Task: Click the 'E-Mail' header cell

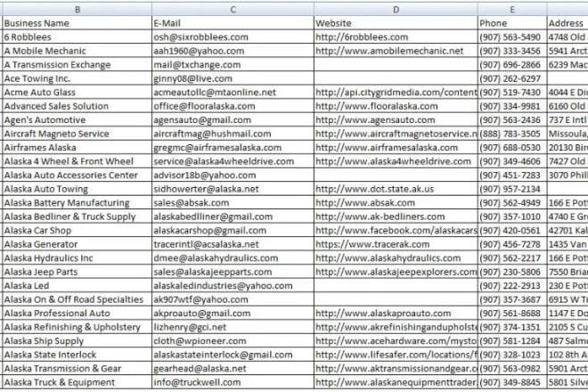Action: [233, 23]
